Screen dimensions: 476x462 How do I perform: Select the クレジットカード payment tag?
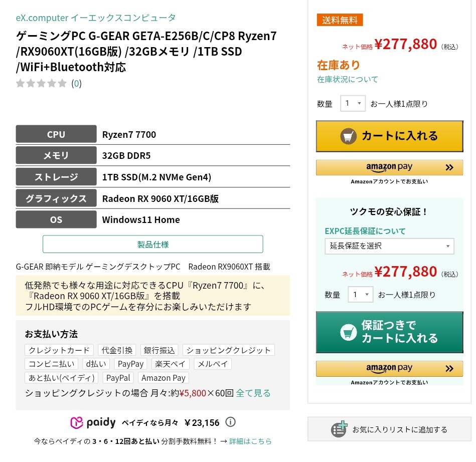click(59, 350)
